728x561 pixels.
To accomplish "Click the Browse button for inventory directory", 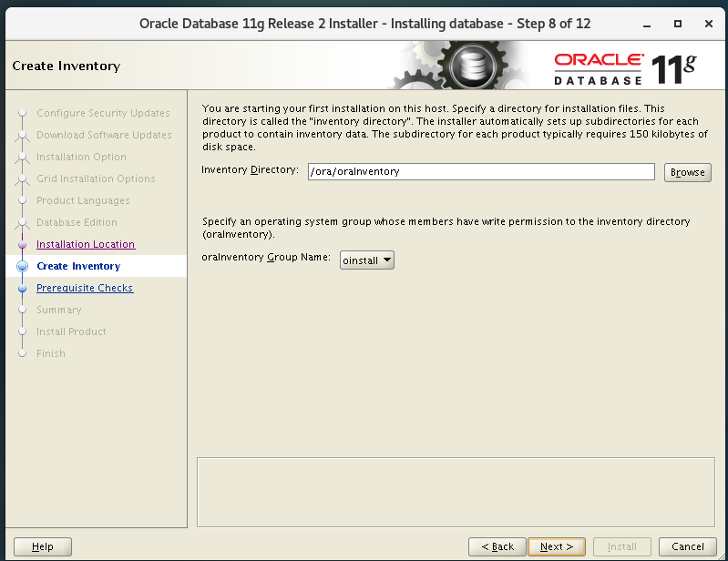I will point(687,172).
